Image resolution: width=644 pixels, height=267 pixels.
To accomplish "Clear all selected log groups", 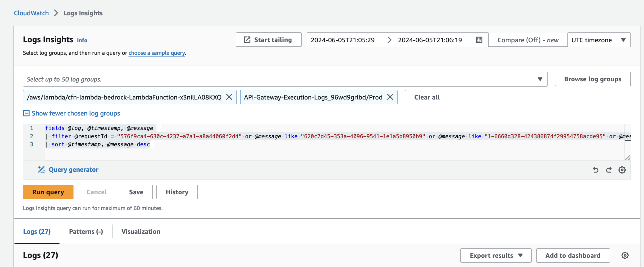I will pos(427,97).
